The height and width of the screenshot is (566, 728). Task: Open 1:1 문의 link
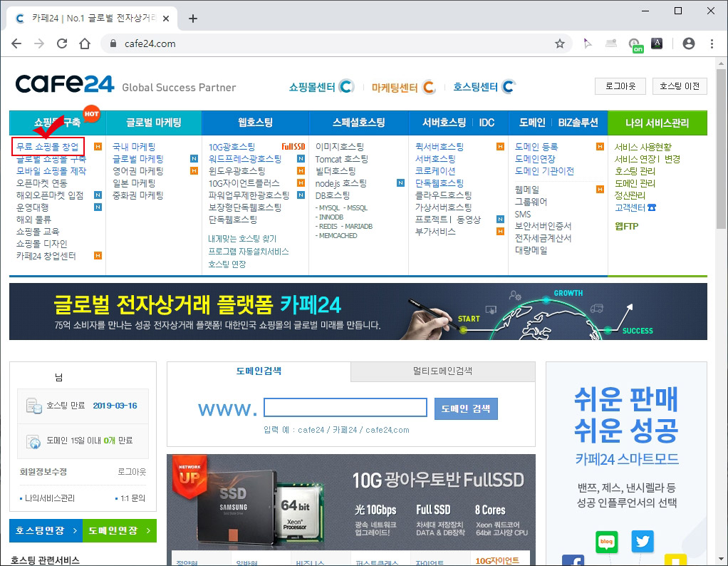132,498
